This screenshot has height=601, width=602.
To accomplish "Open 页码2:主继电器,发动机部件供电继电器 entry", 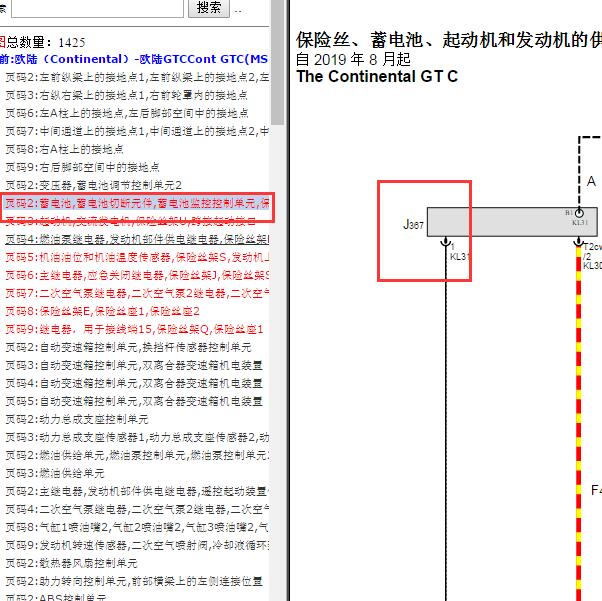I will [137, 492].
